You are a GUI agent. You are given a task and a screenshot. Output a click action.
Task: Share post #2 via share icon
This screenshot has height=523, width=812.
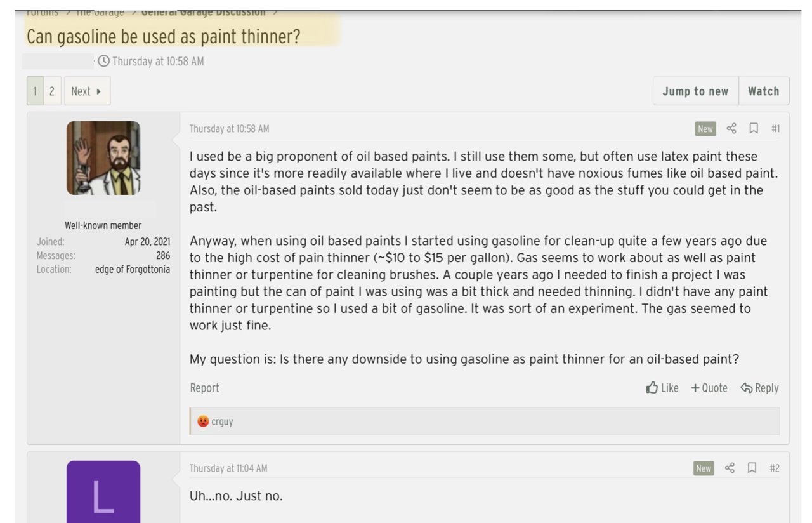730,468
